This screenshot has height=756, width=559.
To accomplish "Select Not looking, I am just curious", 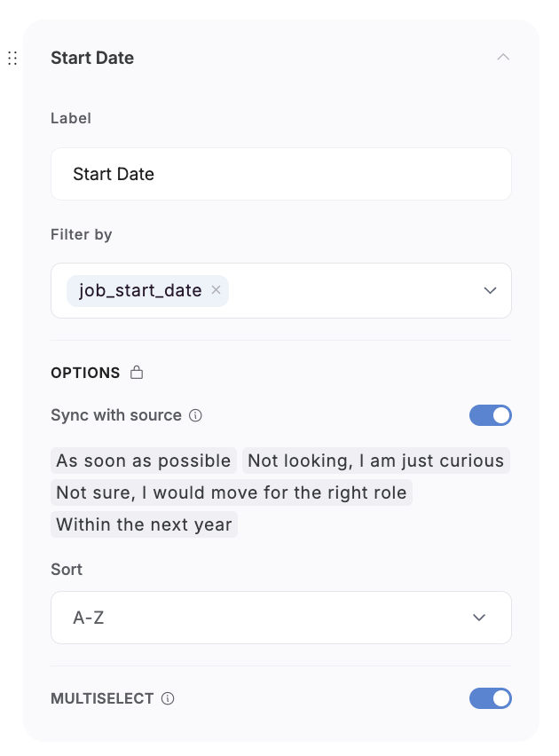I will 375,461.
